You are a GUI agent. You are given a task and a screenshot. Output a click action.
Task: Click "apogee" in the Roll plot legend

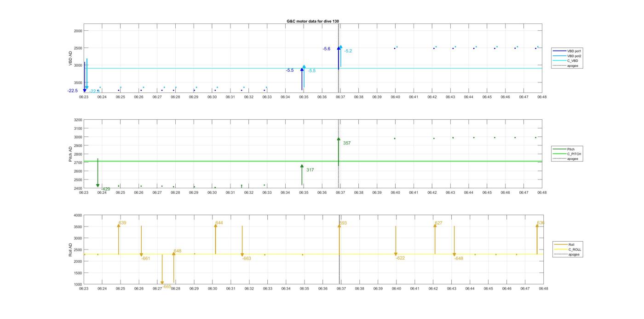574,255
